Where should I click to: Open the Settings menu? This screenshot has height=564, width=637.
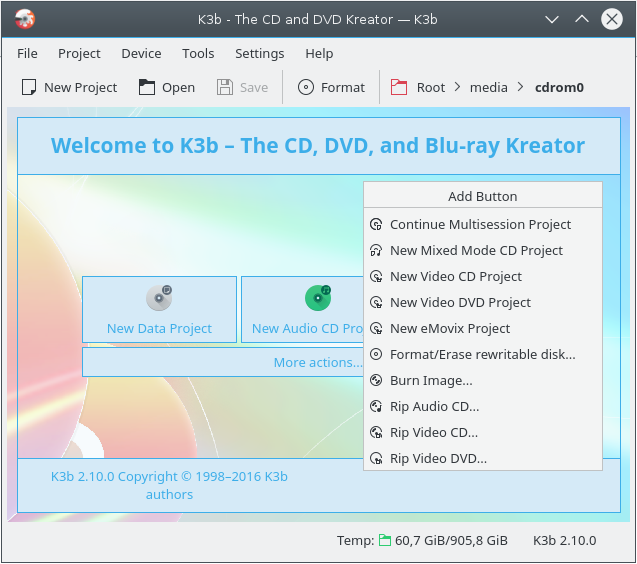[259, 54]
